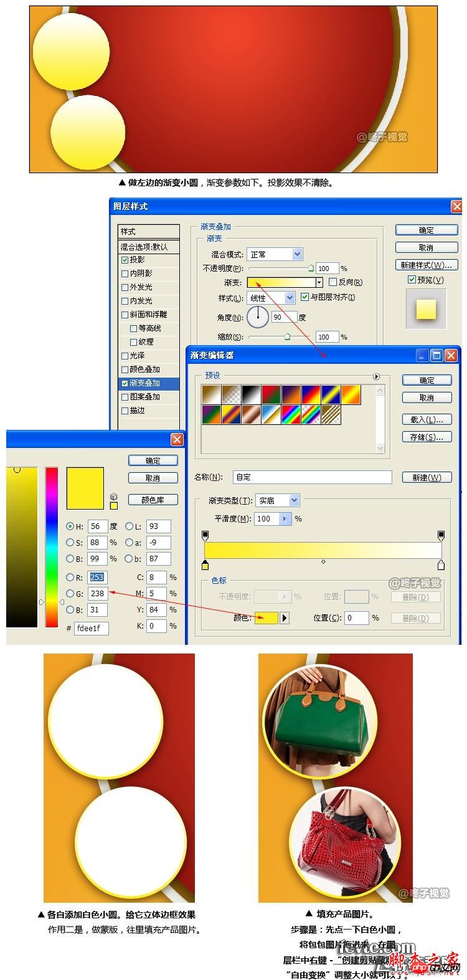Select the black-to-white gradient preset
The height and width of the screenshot is (980, 467).
252,395
